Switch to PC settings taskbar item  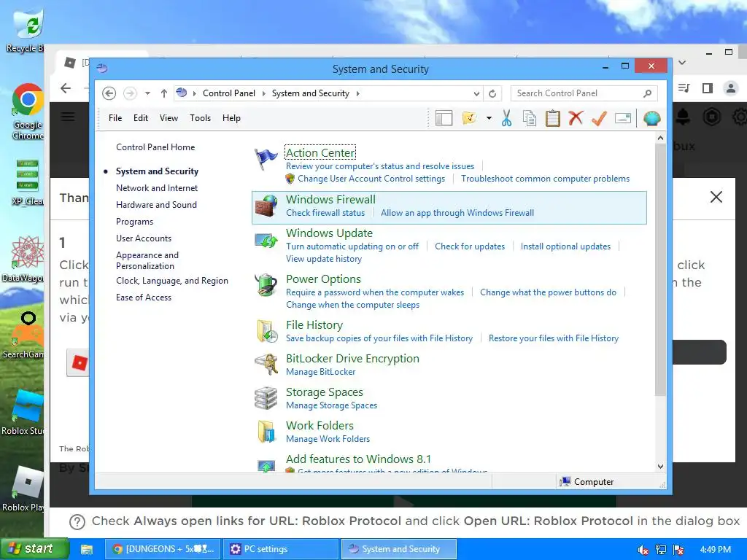(x=281, y=549)
